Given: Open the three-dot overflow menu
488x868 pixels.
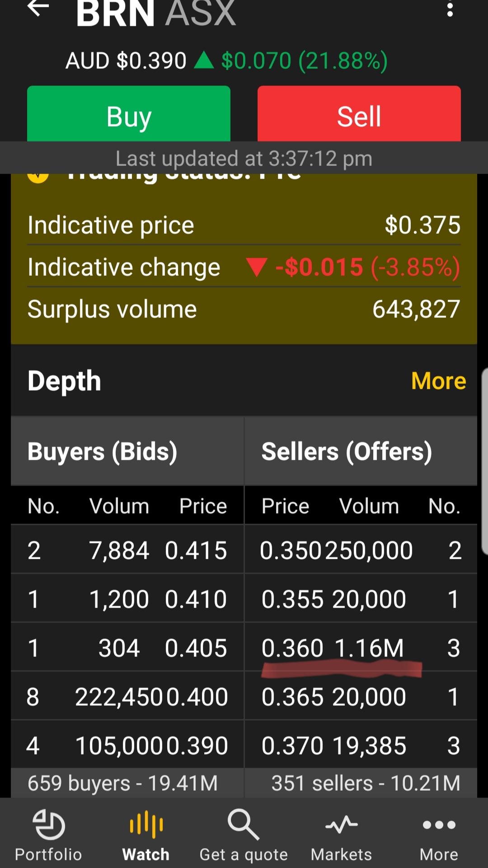Looking at the screenshot, I should point(450,9).
